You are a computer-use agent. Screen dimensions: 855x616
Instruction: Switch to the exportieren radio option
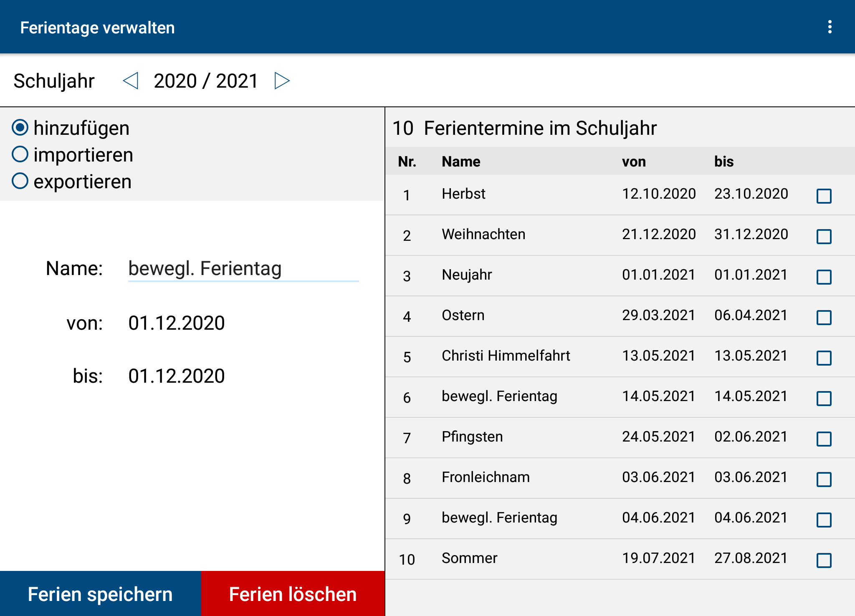[x=20, y=181]
